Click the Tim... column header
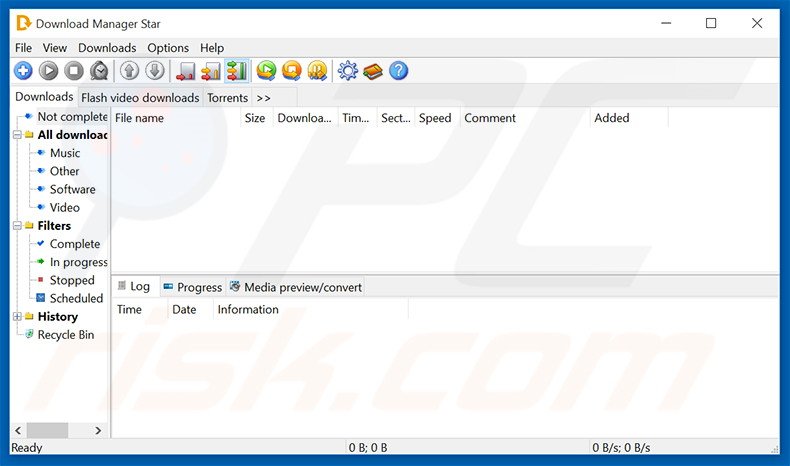The height and width of the screenshot is (466, 790). click(358, 118)
